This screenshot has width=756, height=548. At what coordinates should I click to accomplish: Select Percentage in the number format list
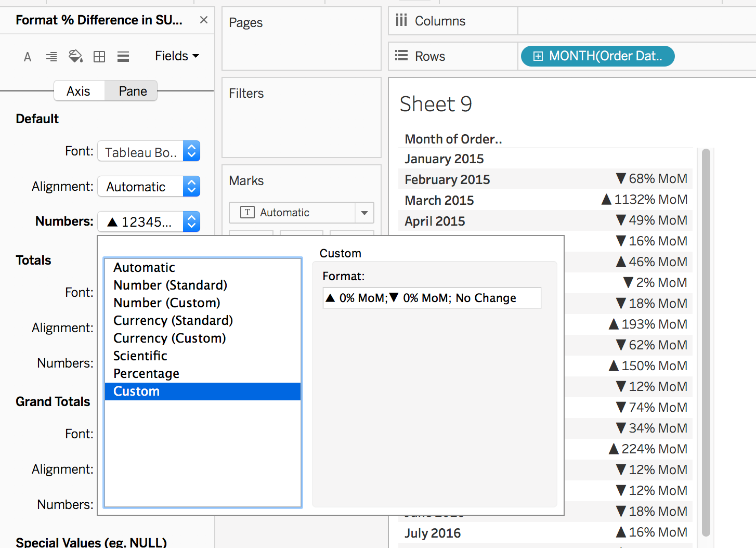coord(147,374)
